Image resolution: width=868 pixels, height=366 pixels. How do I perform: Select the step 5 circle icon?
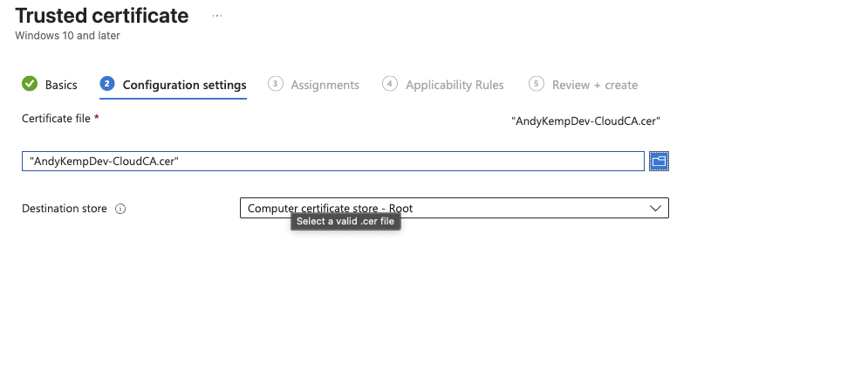536,84
